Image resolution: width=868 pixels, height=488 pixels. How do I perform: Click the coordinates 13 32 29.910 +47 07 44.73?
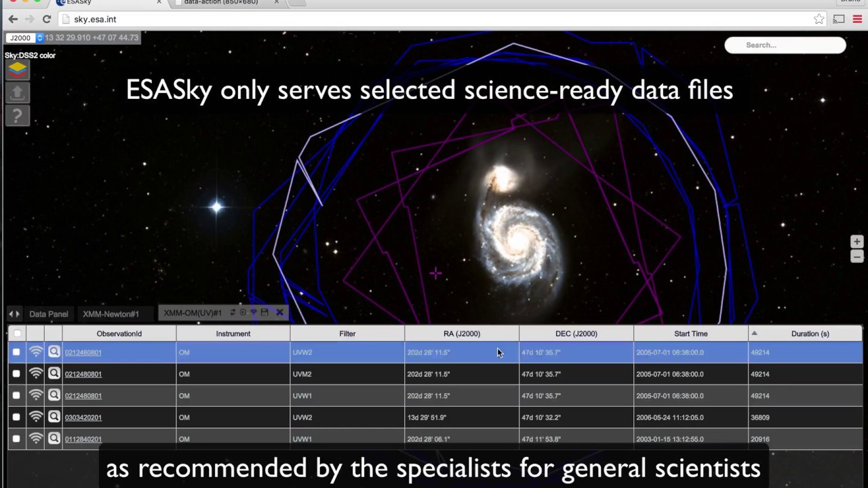[x=92, y=38]
